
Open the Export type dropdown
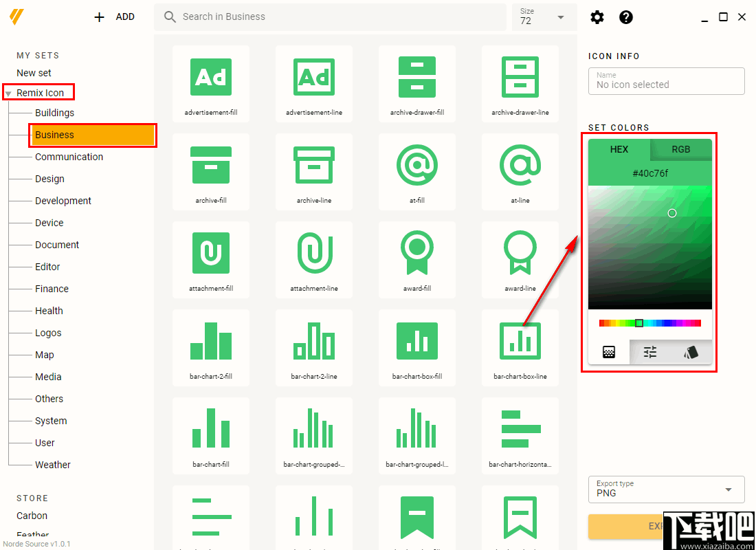click(665, 489)
